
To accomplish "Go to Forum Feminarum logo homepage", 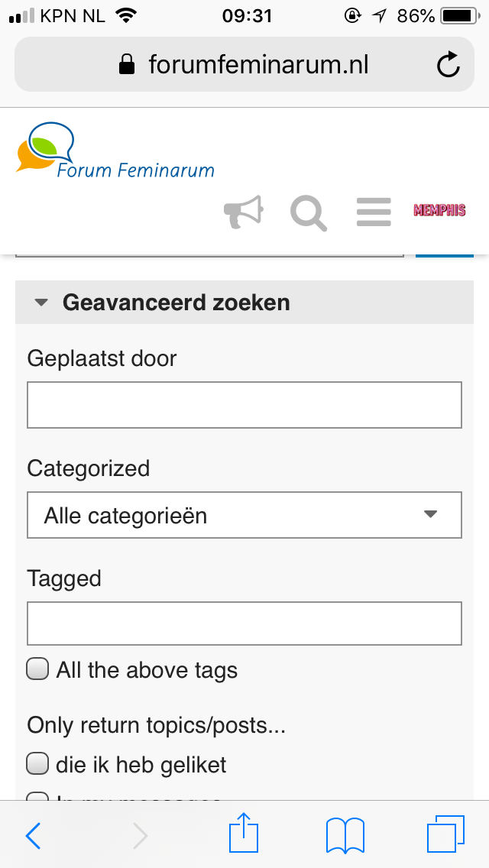I will (115, 151).
